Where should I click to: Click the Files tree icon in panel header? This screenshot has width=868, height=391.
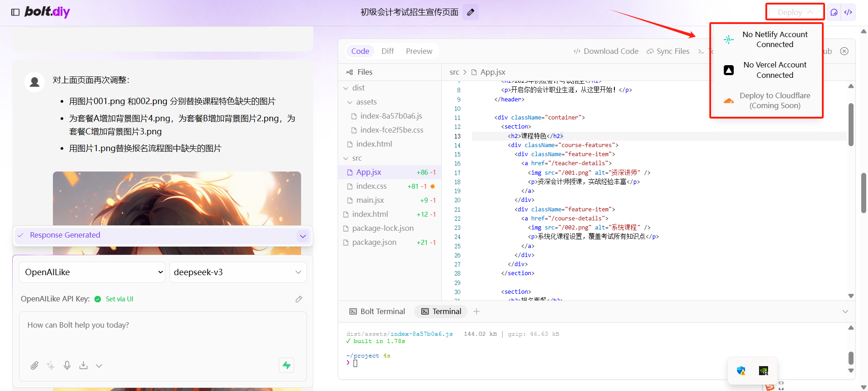coord(349,72)
